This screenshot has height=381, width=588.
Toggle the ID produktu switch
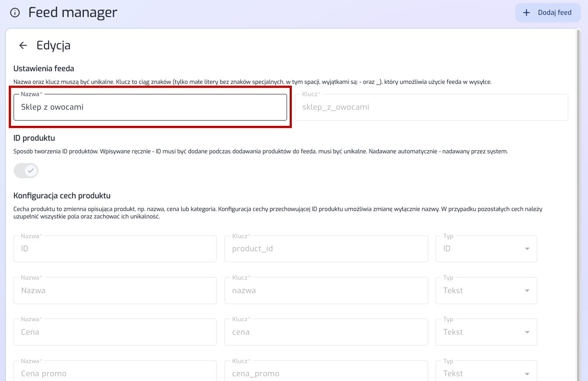click(26, 171)
